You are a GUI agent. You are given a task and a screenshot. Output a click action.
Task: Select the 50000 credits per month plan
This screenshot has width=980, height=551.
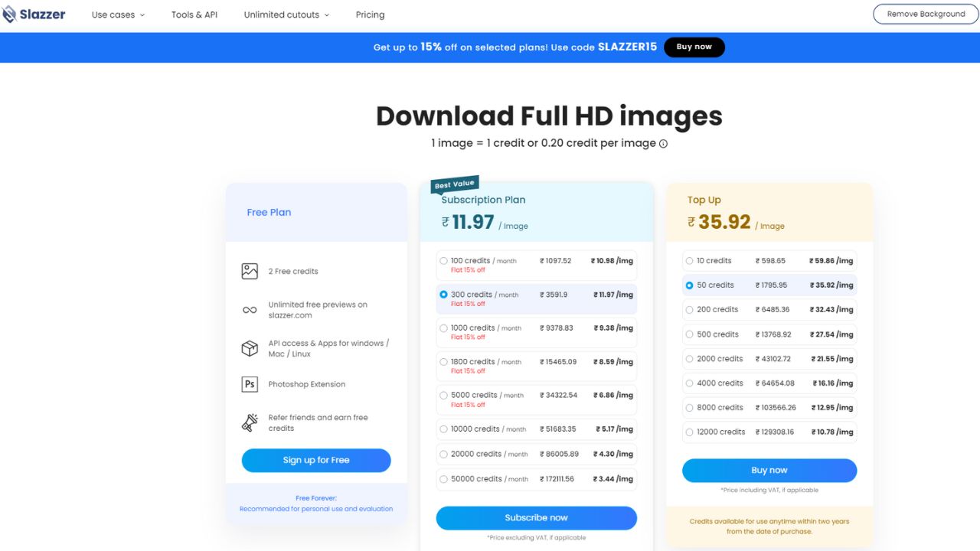[x=537, y=479]
